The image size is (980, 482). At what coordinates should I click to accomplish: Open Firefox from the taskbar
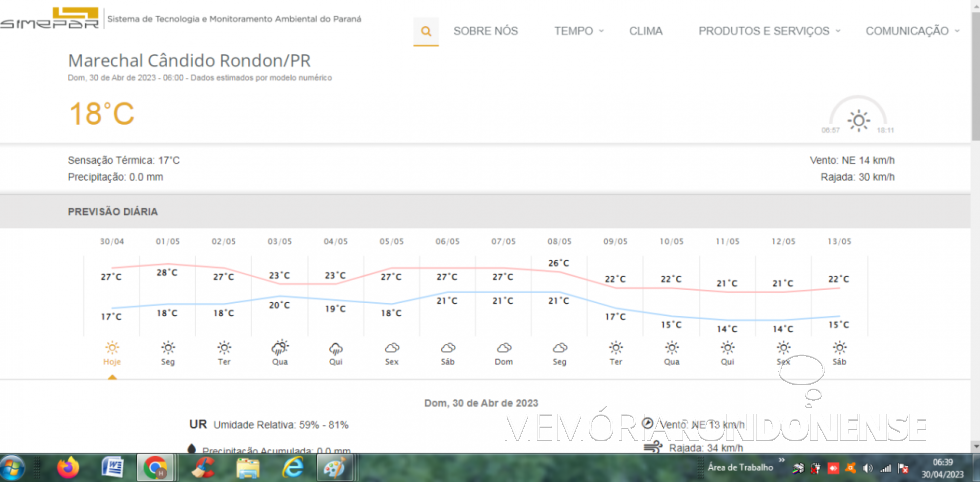[68, 467]
